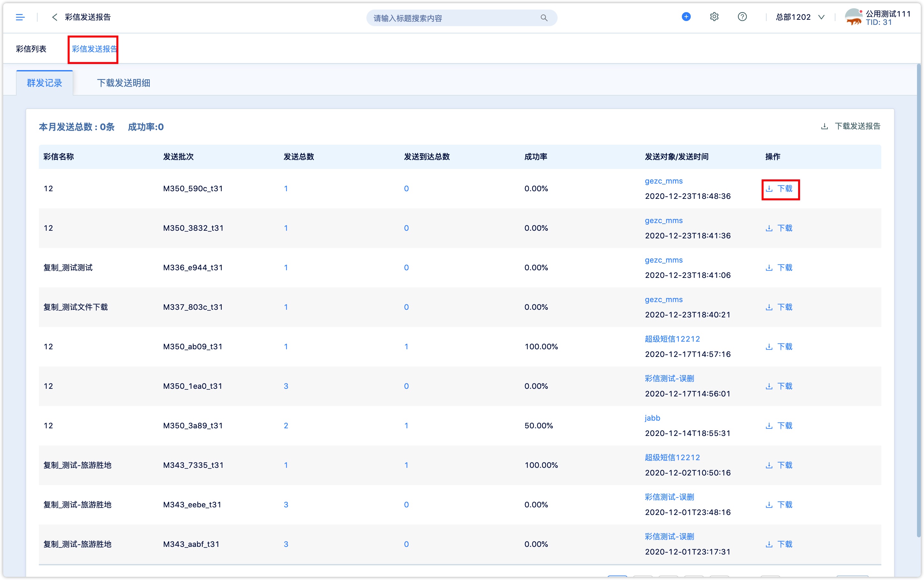The image size is (924, 580).
Task: Click the blue plus add icon
Action: pyautogui.click(x=686, y=17)
